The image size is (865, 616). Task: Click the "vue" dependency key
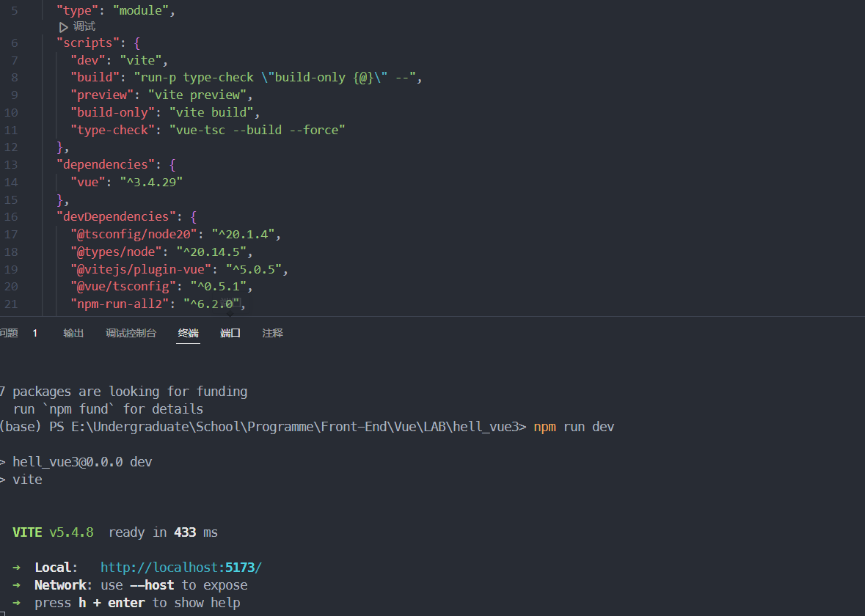[88, 182]
